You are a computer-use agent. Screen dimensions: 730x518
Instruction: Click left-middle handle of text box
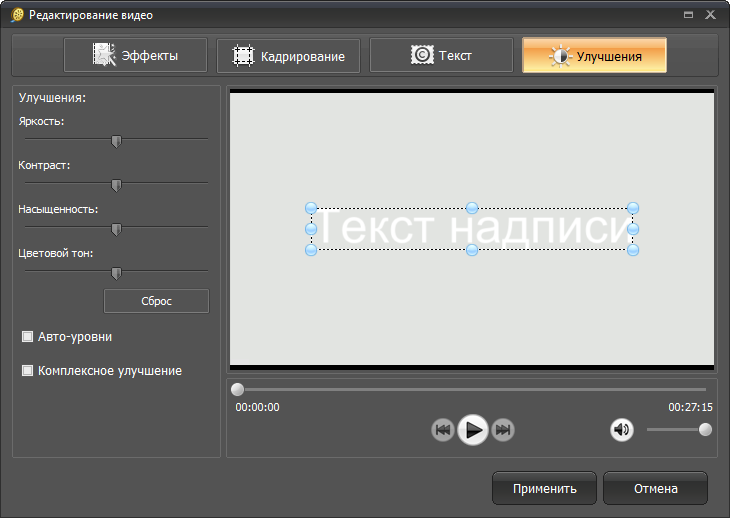click(x=311, y=229)
